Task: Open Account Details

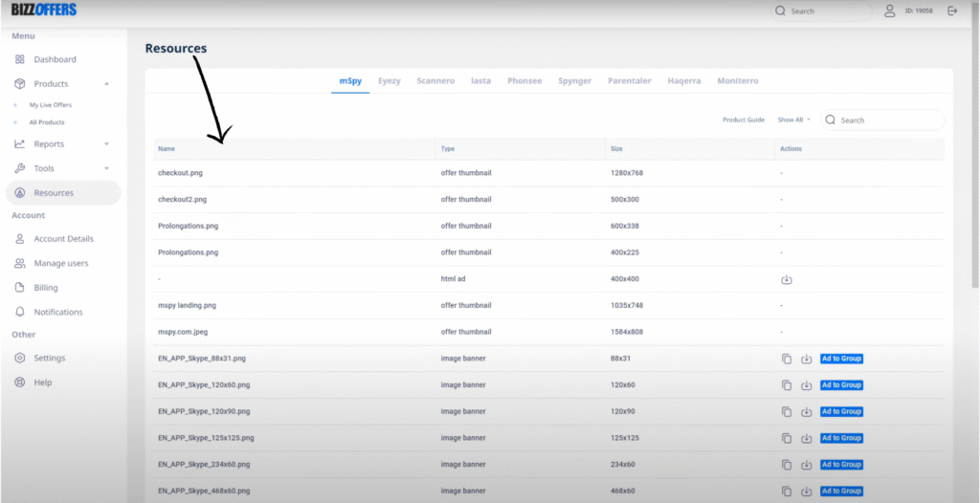Action: pyautogui.click(x=64, y=239)
